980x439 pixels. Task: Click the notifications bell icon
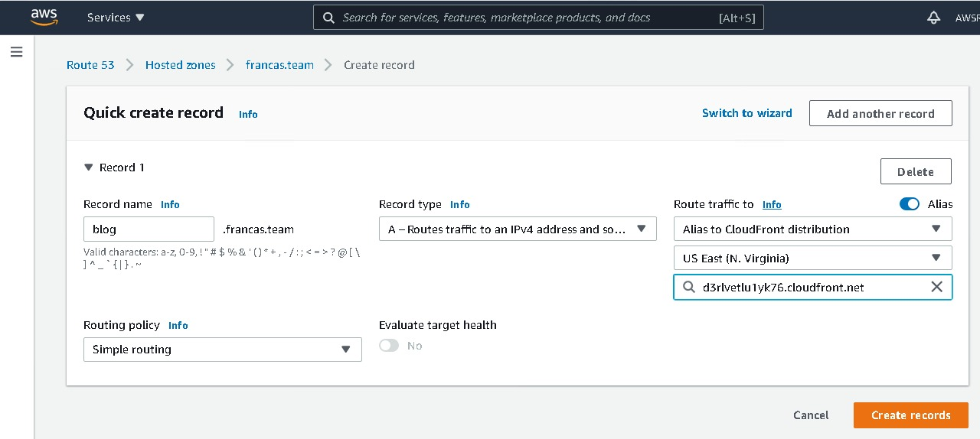933,17
